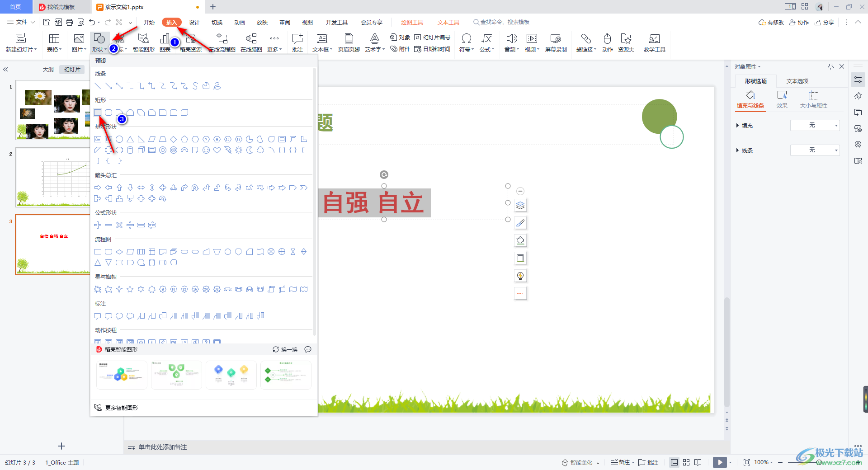Image resolution: width=868 pixels, height=470 pixels.
Task: Click 单击此处添加备注 notes area
Action: pyautogui.click(x=162, y=447)
